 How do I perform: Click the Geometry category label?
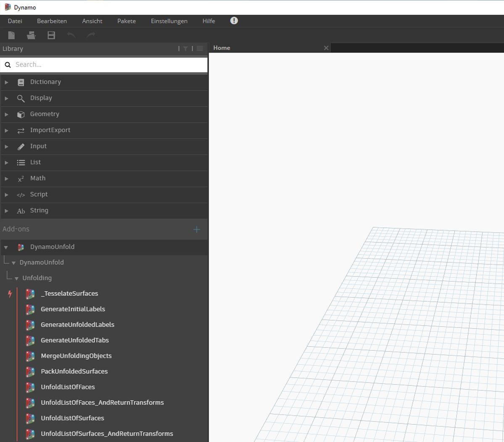coord(45,114)
